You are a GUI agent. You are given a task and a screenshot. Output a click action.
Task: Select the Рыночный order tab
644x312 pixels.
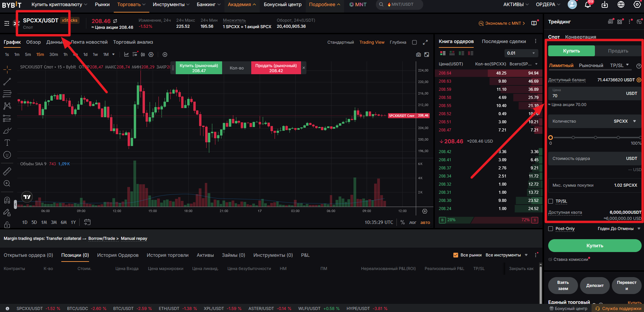point(591,65)
